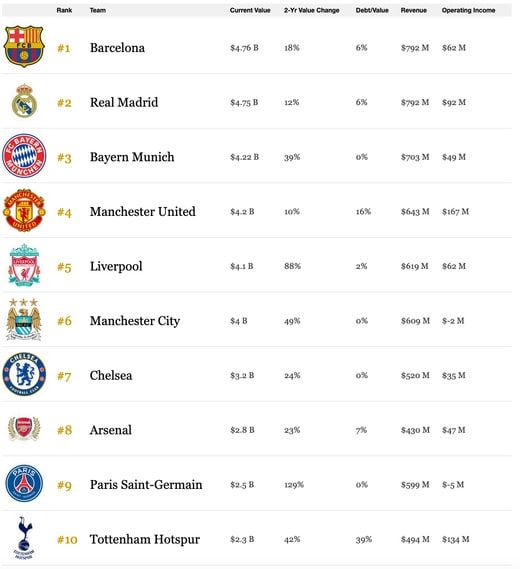Click the Liverpool club crest

pos(24,265)
